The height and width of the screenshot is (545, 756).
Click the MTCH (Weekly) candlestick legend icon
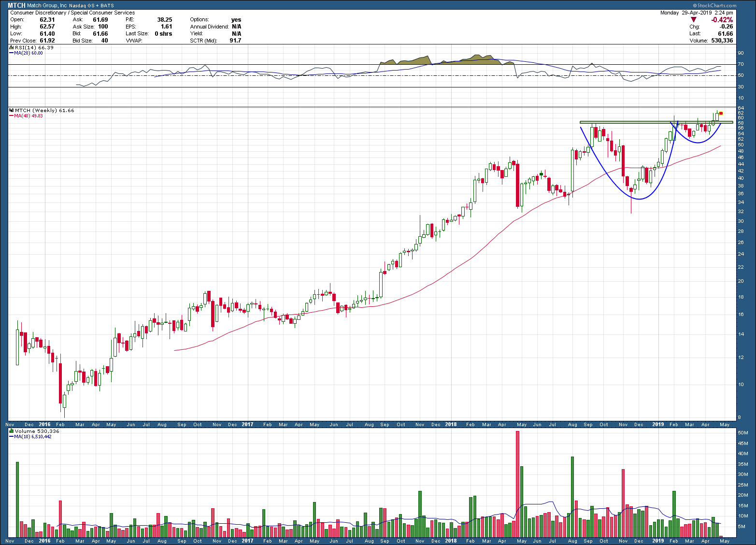12,111
